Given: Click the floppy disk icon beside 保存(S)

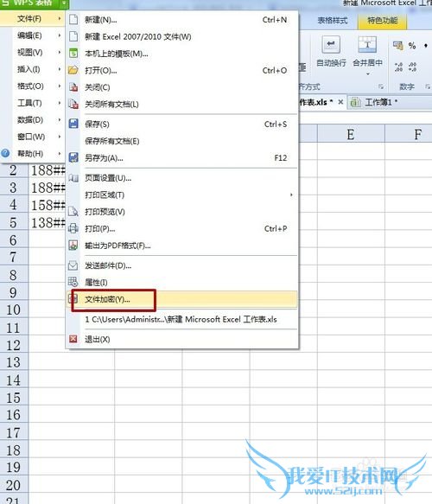Looking at the screenshot, I should [73, 124].
